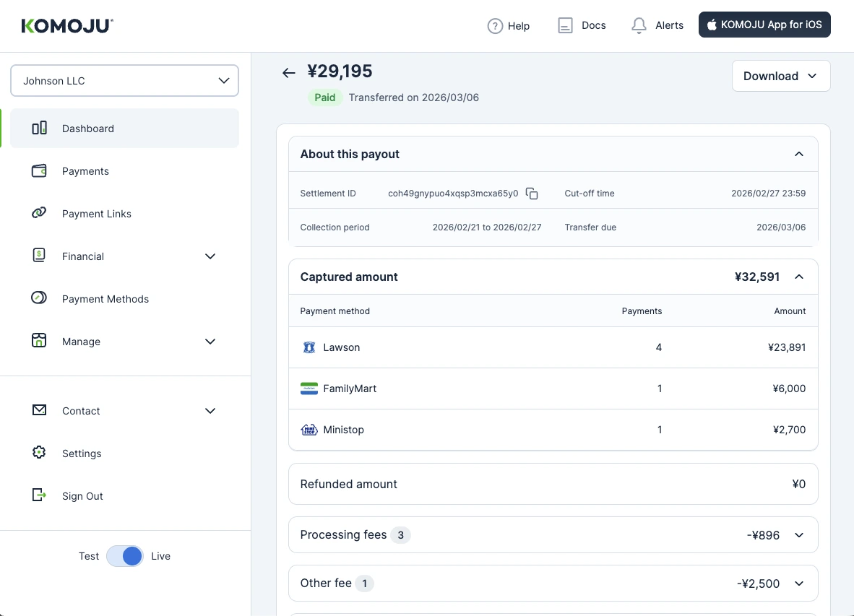Click the KOMOJU logo

[x=67, y=25]
